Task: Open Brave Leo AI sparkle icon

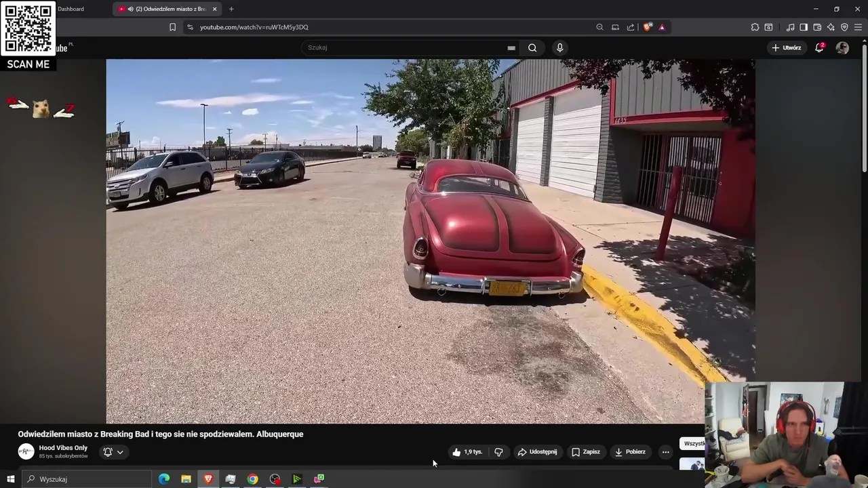Action: [x=831, y=27]
